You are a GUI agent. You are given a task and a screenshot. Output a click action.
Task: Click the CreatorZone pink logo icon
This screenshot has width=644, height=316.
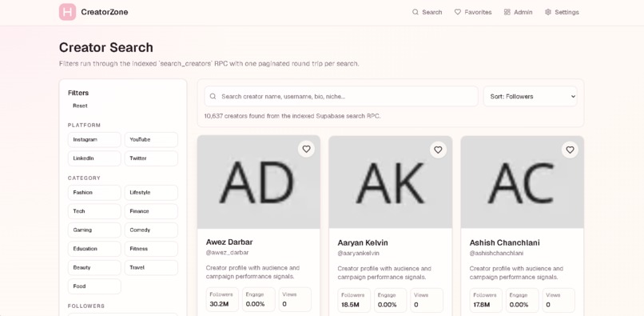point(67,12)
